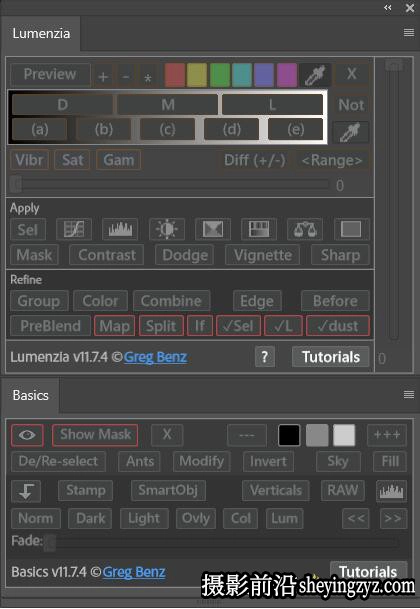This screenshot has width=420, height=609.
Task: Click the plus mode button
Action: coord(103,77)
